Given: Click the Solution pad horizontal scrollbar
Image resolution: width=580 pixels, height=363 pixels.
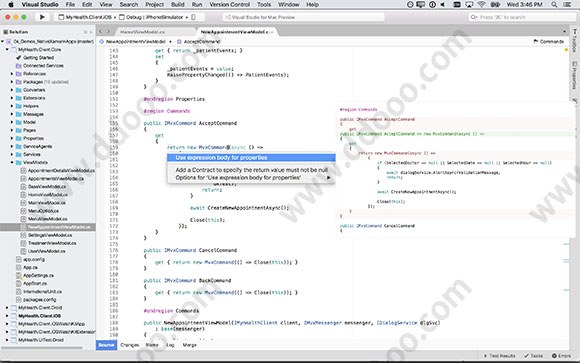Looking at the screenshot, I should (42, 348).
